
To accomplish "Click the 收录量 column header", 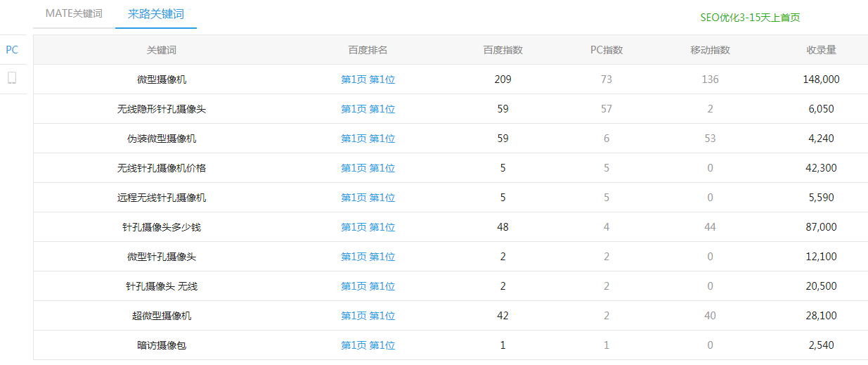I will (x=821, y=50).
